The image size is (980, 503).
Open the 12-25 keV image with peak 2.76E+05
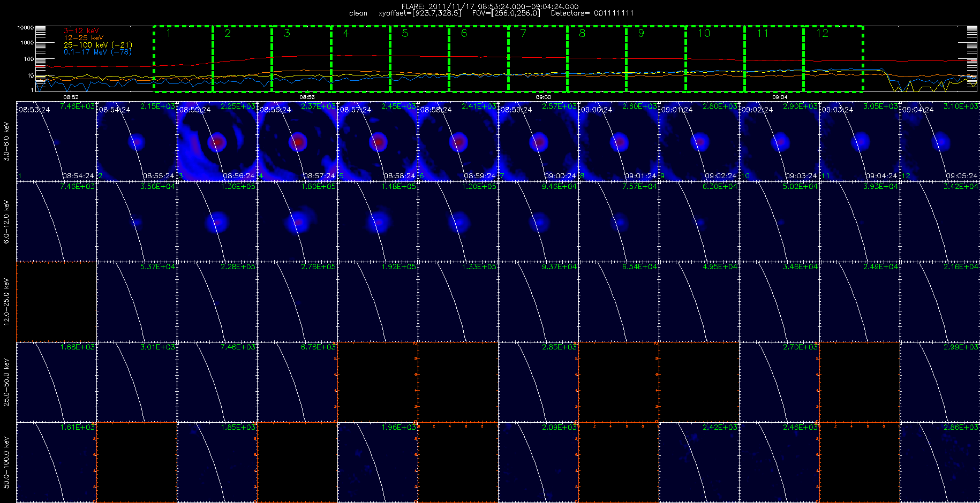pyautogui.click(x=297, y=302)
